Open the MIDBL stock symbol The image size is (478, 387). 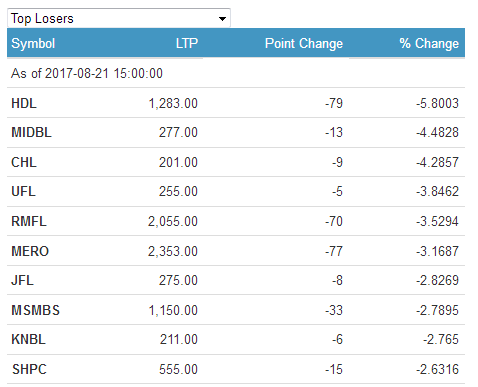click(x=31, y=133)
